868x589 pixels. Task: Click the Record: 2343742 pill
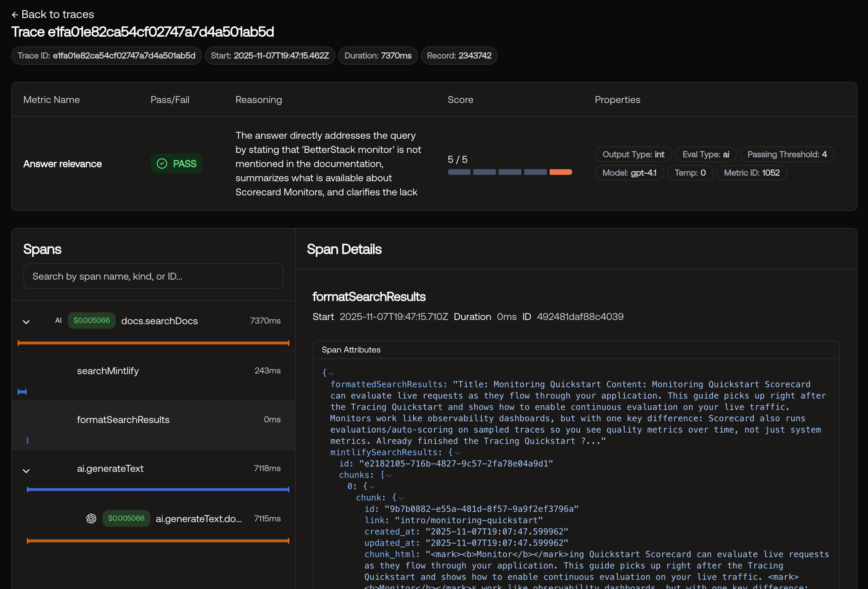pyautogui.click(x=459, y=56)
